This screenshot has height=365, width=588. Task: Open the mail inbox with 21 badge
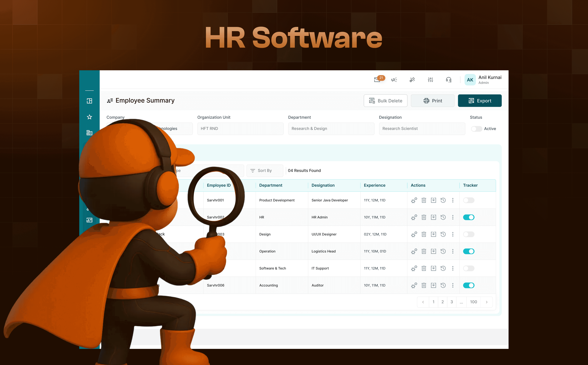click(377, 80)
